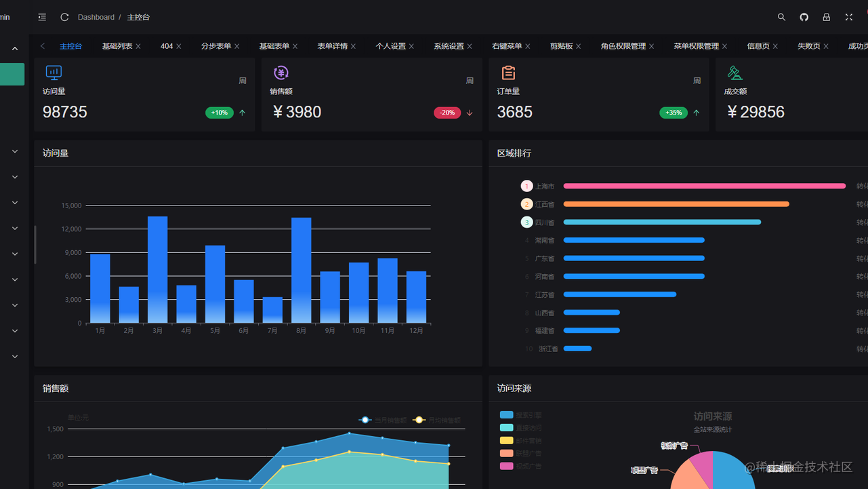Open the GitHub icon link

804,17
